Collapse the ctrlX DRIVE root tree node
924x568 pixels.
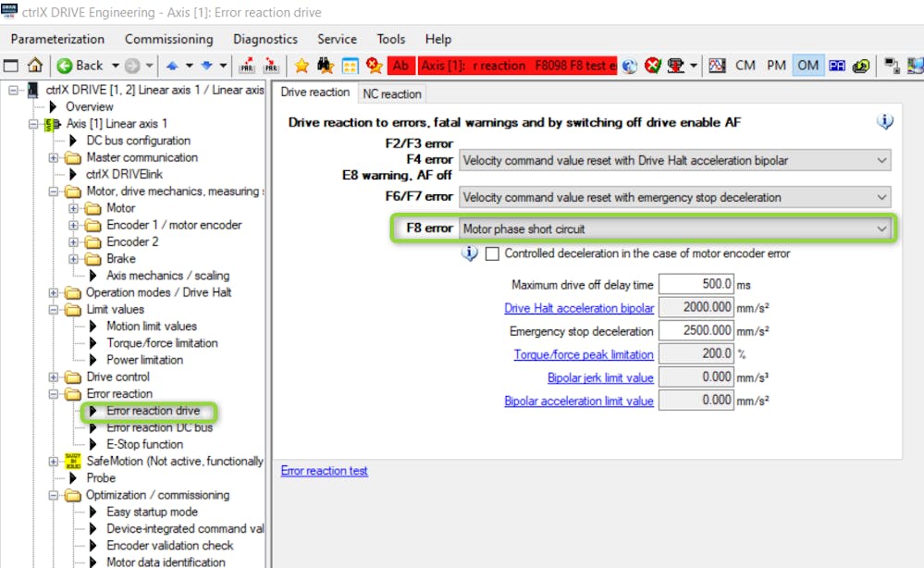[x=14, y=90]
